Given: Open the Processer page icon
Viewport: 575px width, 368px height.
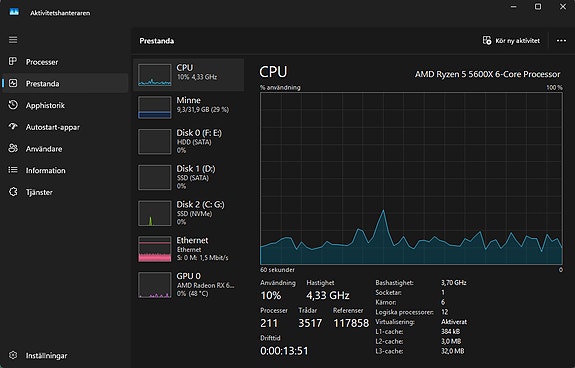Looking at the screenshot, I should click(13, 62).
